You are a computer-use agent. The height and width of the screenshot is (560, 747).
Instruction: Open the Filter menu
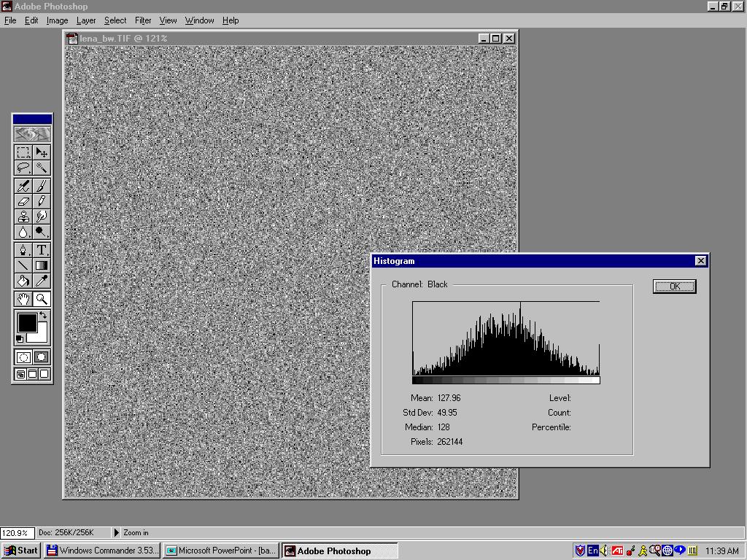coord(143,20)
